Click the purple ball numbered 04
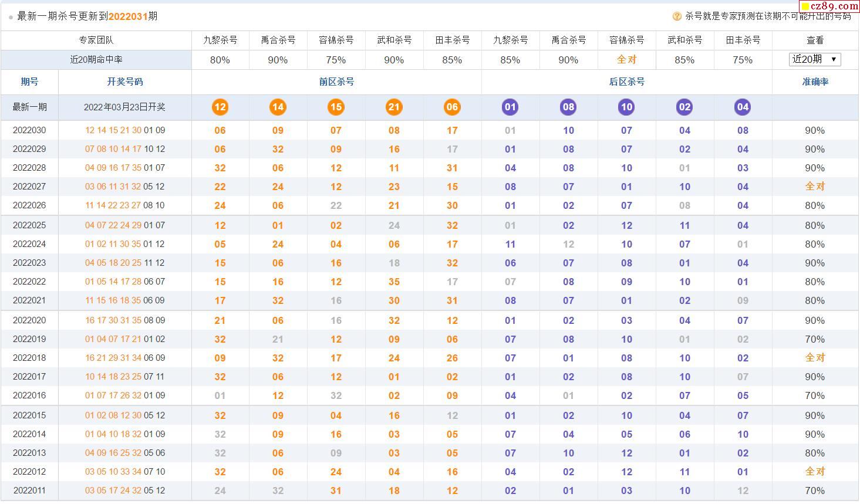Image resolution: width=860 pixels, height=504 pixels. point(743,107)
